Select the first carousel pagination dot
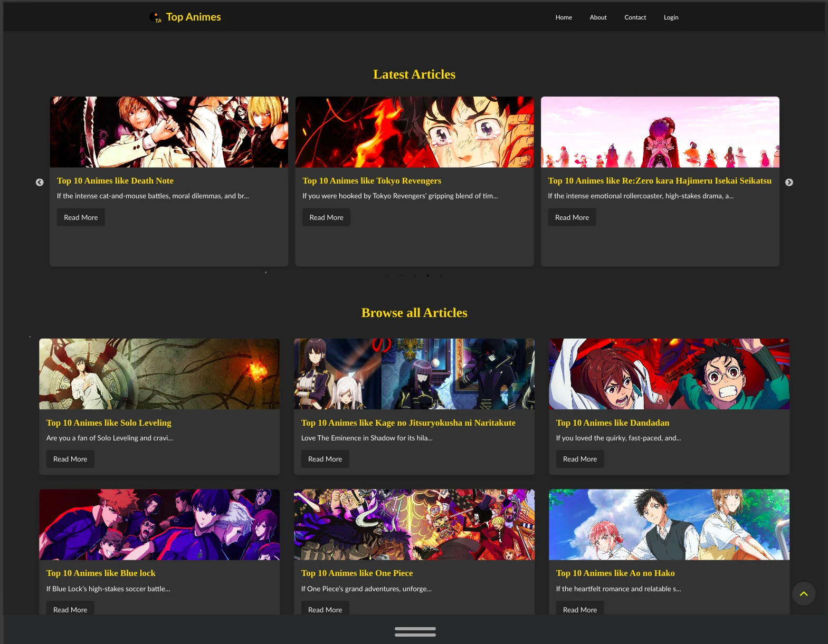The width and height of the screenshot is (828, 644). (387, 275)
